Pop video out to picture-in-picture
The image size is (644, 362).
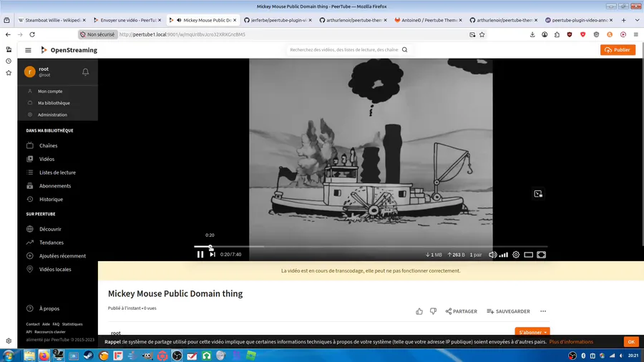538,194
